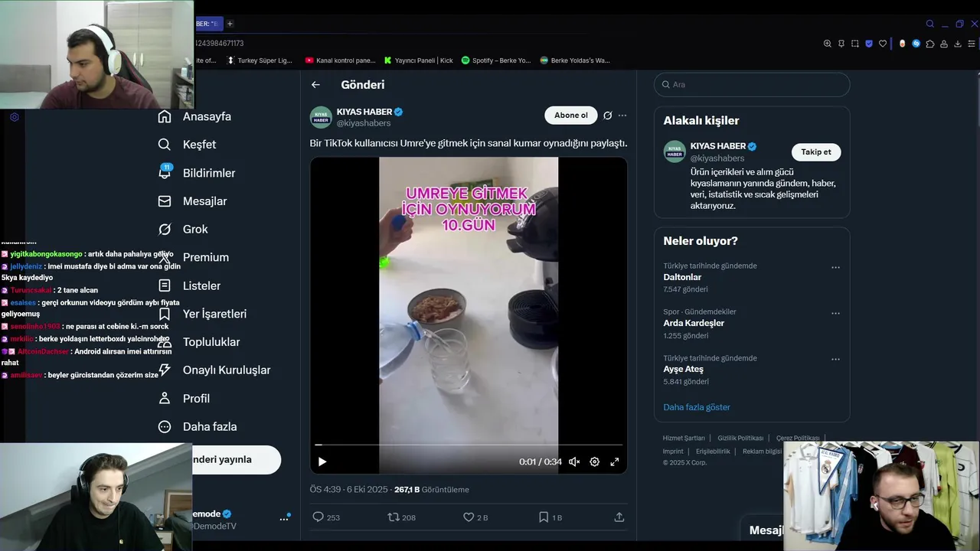Like the post using the heart icon
This screenshot has height=551, width=980.
pos(469,517)
